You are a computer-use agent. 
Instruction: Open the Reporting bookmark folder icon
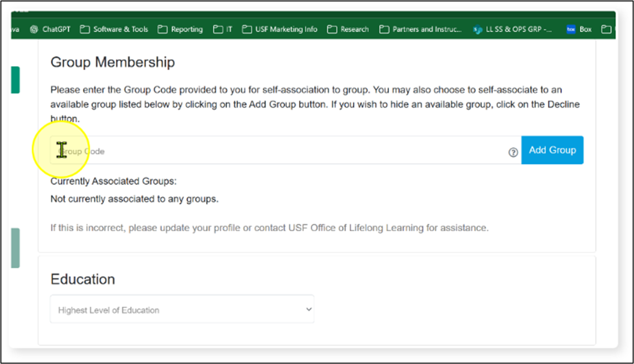(162, 29)
